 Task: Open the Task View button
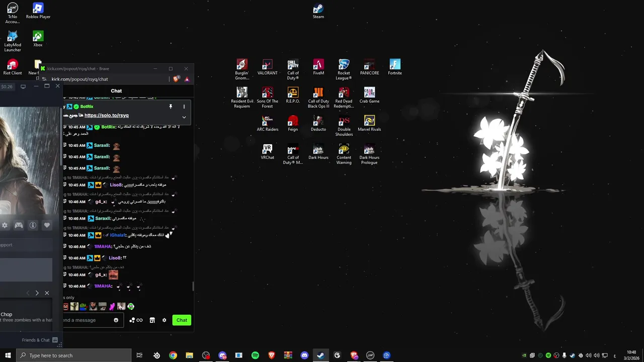[x=139, y=355]
